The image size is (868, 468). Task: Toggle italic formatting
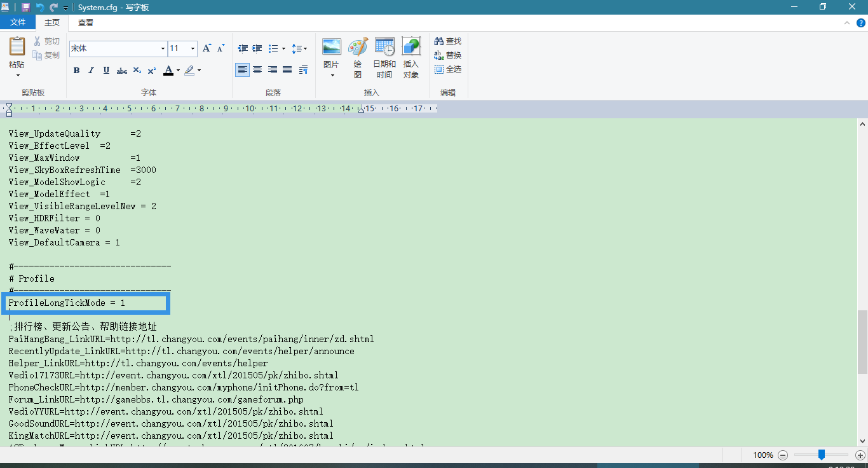click(91, 71)
